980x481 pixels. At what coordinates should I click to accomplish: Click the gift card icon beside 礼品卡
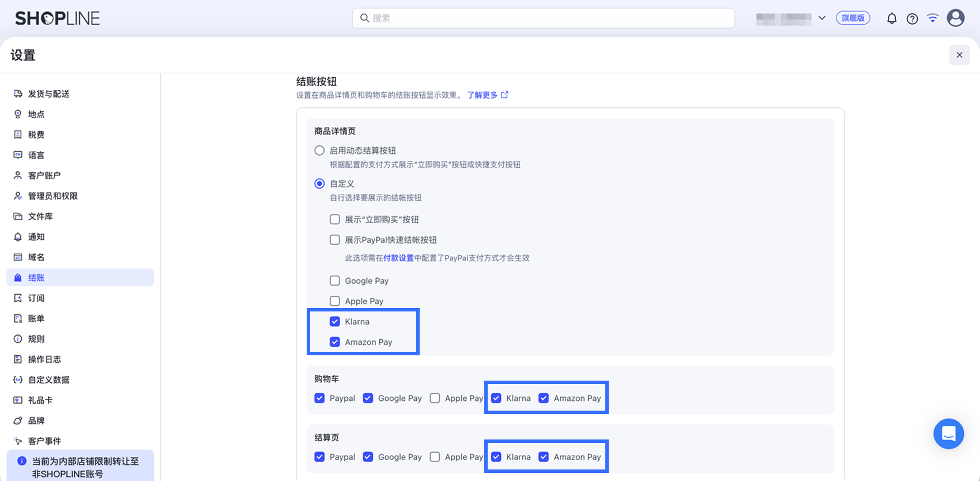click(18, 400)
